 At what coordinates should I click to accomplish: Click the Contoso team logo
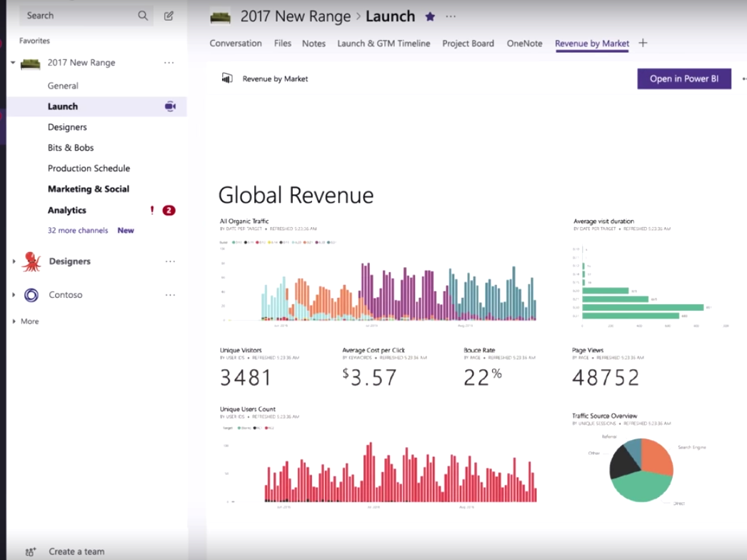coord(31,295)
